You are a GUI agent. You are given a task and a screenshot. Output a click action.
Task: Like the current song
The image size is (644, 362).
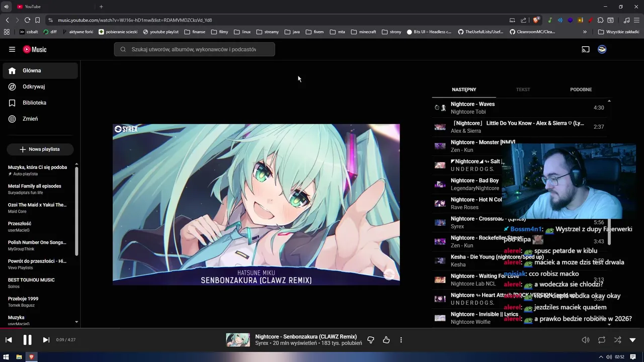[386, 340]
